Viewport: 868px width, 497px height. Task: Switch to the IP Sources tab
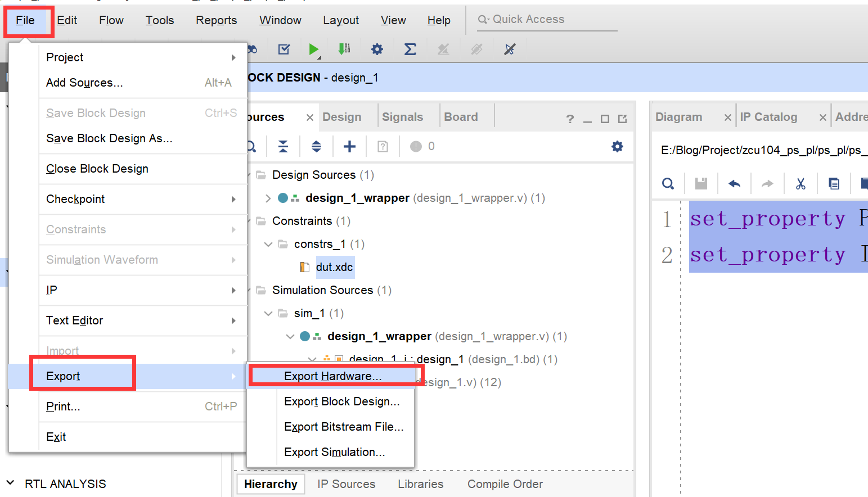(346, 484)
